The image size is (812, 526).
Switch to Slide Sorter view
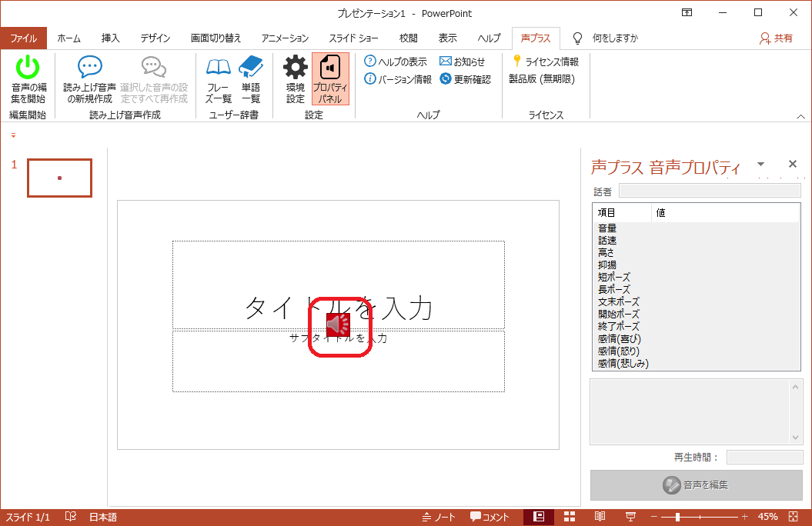point(570,517)
